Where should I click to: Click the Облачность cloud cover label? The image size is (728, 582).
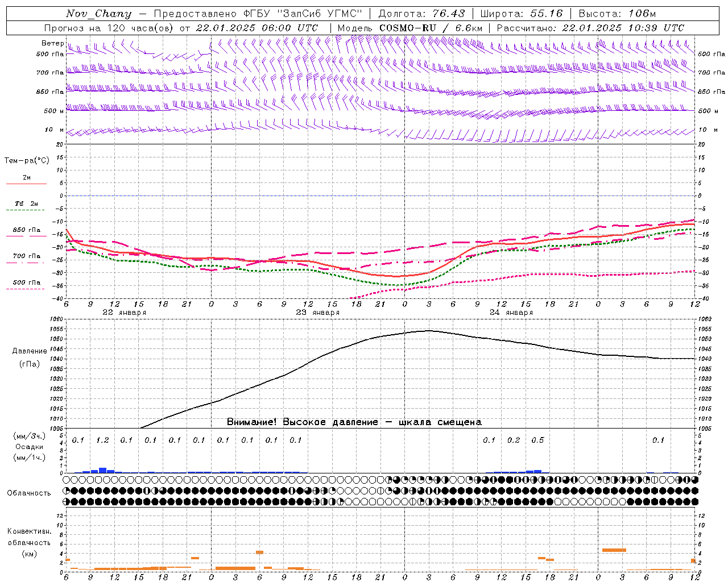coord(29,493)
